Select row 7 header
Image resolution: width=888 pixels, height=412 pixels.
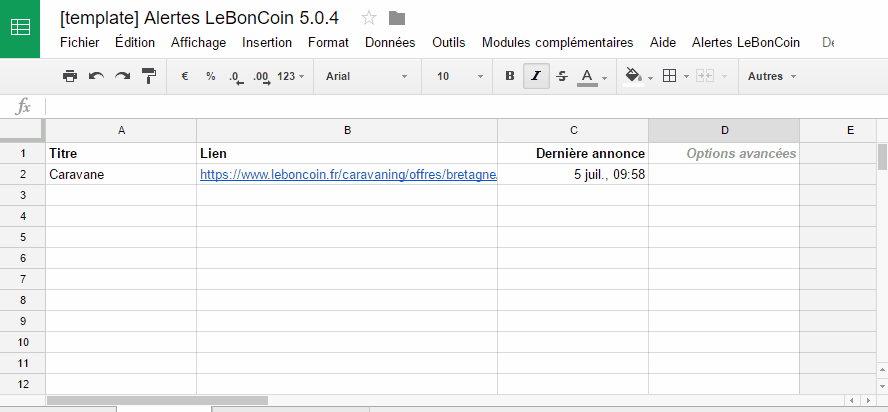(23, 279)
